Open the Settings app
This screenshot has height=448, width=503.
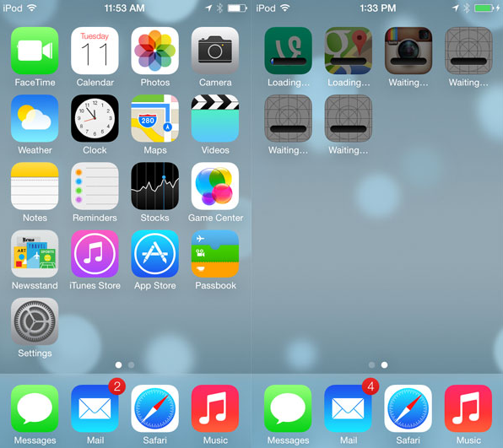click(35, 321)
